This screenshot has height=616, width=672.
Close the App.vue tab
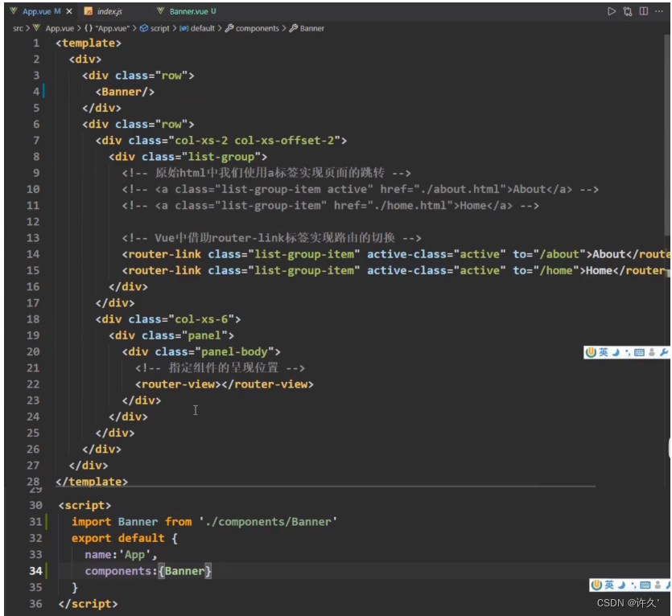coord(69,11)
